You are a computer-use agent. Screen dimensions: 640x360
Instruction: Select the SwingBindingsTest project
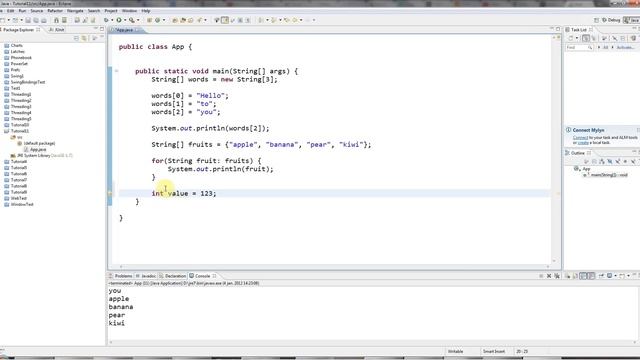click(x=24, y=82)
